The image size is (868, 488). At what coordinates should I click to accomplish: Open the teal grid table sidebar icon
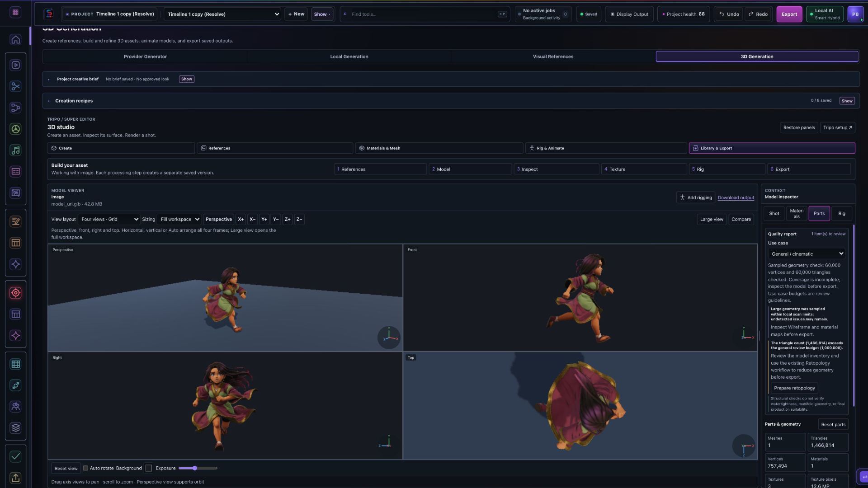point(15,364)
